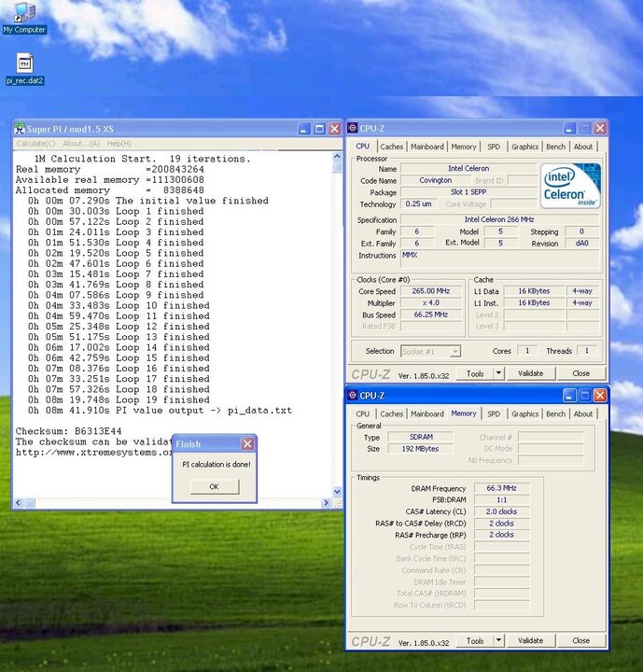Click the Package value Slot 1 SEPP
643x672 pixels.
click(x=468, y=192)
